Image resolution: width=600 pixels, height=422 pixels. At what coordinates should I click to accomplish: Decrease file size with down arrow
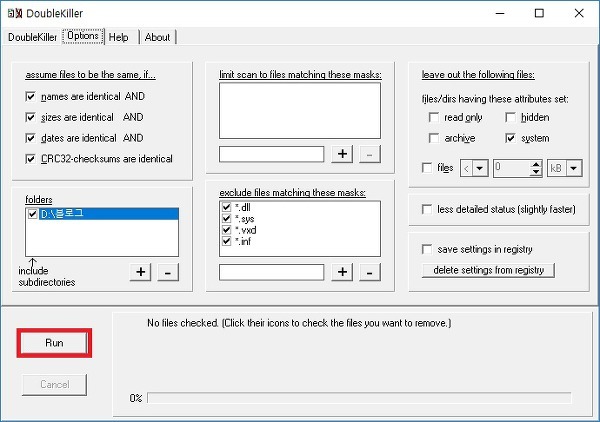pyautogui.click(x=536, y=172)
